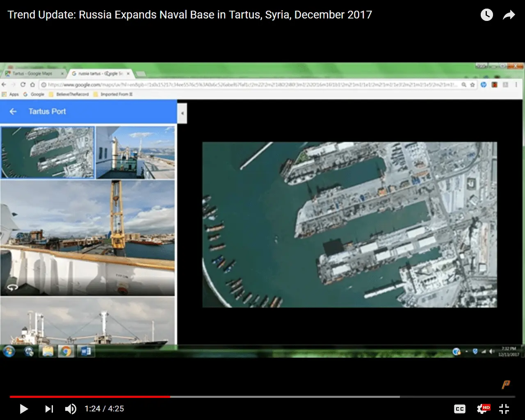This screenshot has width=525, height=420.
Task: Open Word from the taskbar
Action: point(86,352)
